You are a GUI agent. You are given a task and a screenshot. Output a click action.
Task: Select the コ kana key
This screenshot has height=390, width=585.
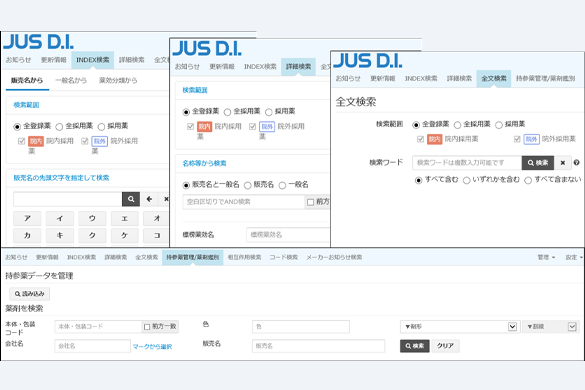point(156,235)
